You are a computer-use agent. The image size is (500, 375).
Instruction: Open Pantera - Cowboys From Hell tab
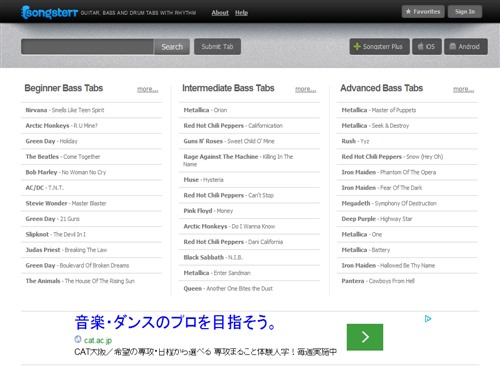(x=378, y=281)
